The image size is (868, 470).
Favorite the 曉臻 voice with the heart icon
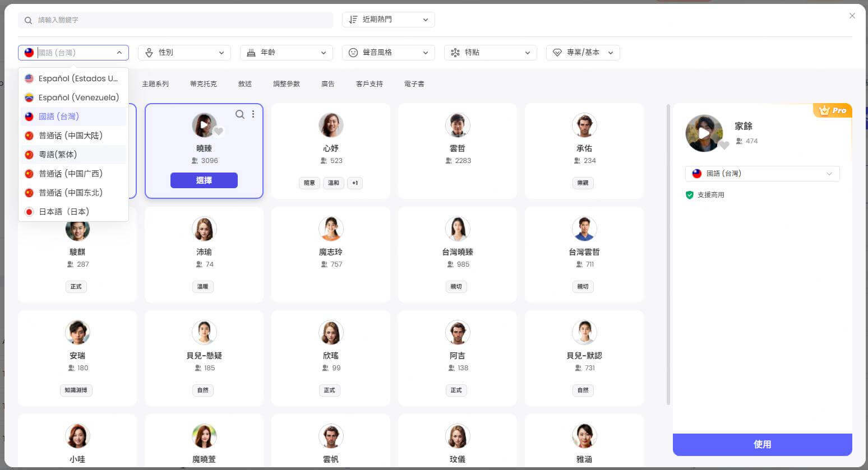coord(219,132)
